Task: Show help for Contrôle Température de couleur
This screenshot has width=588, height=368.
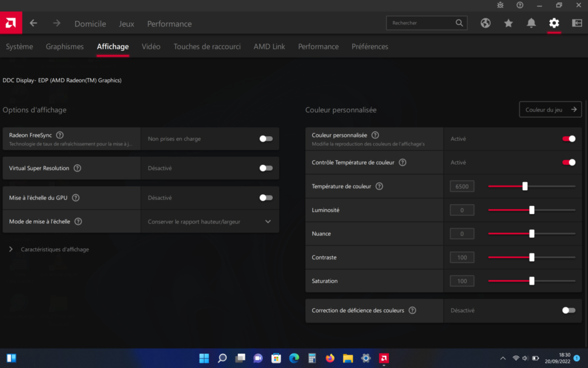Action: 402,163
